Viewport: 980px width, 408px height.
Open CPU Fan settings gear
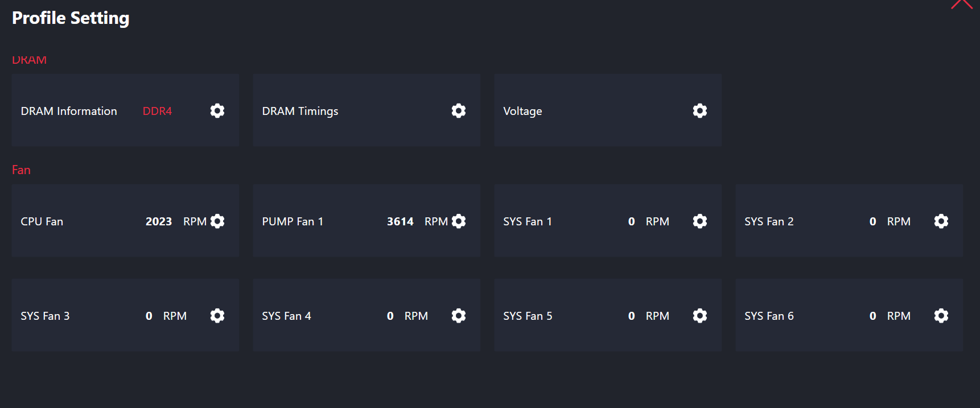217,221
